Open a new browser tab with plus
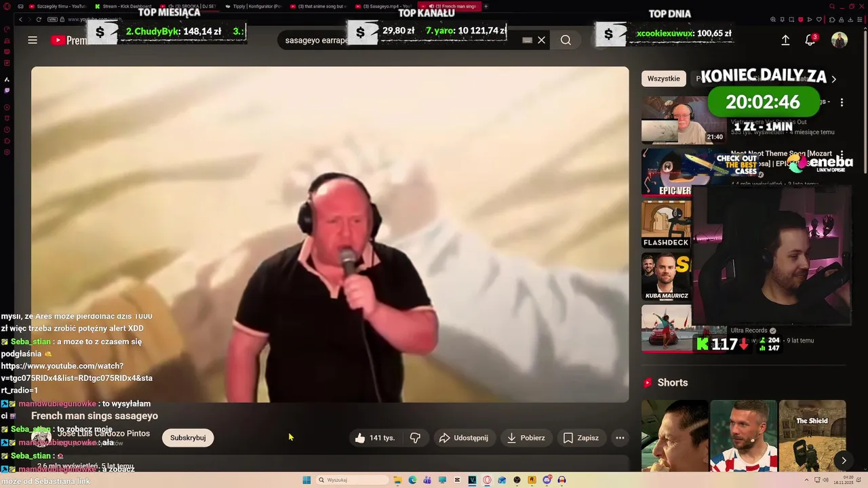 tap(486, 6)
